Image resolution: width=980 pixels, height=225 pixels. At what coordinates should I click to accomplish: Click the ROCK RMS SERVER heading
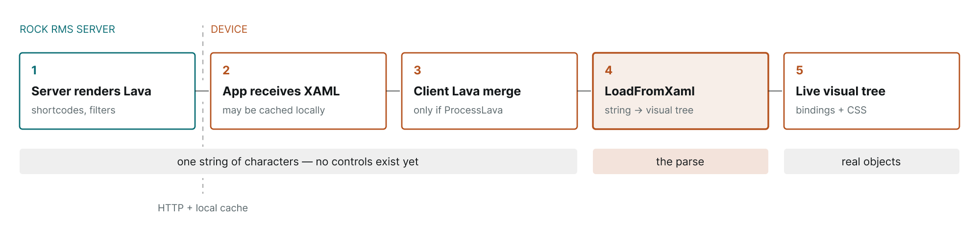[x=67, y=29]
